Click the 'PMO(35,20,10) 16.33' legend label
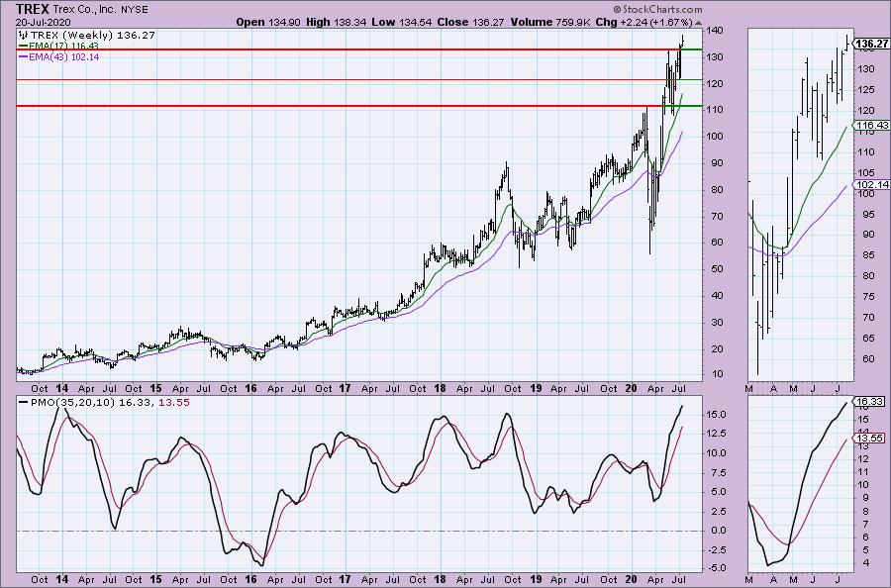891x588 pixels. 91,402
